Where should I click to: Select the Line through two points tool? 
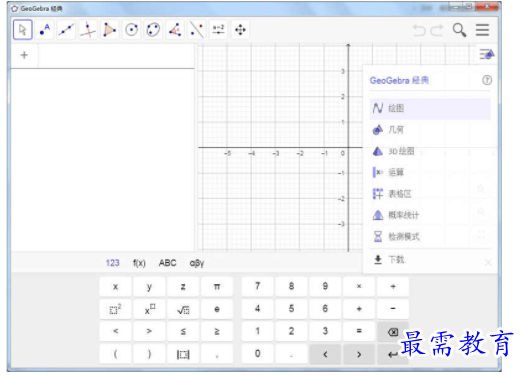click(x=66, y=30)
